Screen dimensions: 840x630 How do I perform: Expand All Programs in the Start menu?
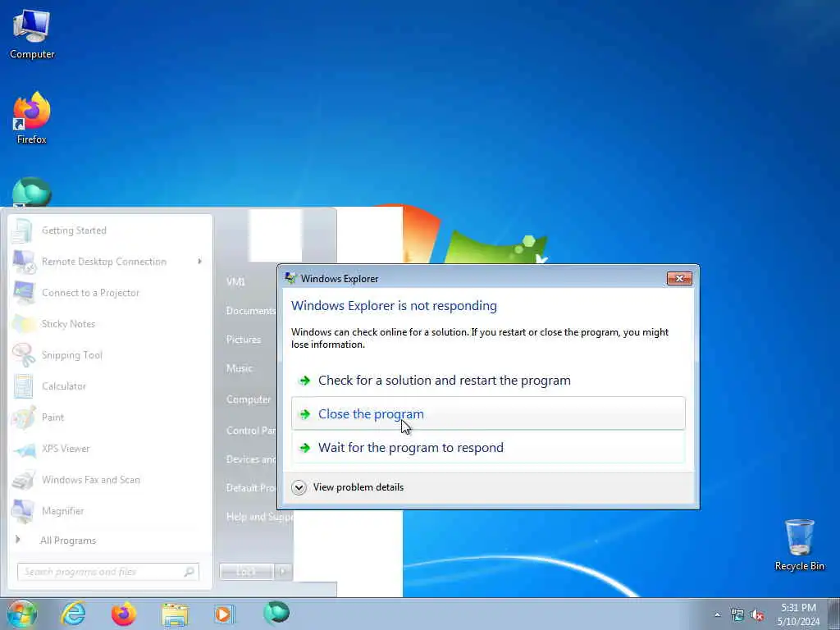[x=67, y=540]
